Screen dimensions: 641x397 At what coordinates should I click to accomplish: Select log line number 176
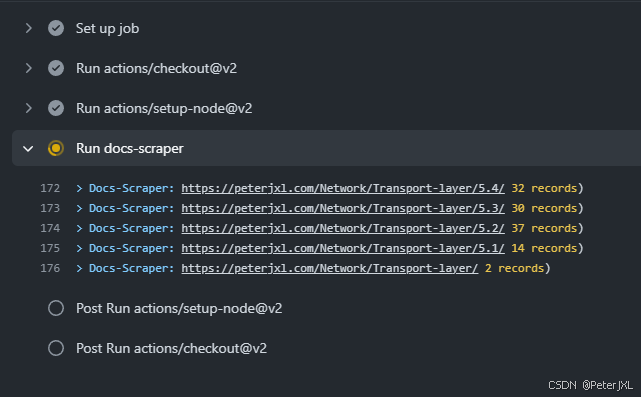coord(50,268)
